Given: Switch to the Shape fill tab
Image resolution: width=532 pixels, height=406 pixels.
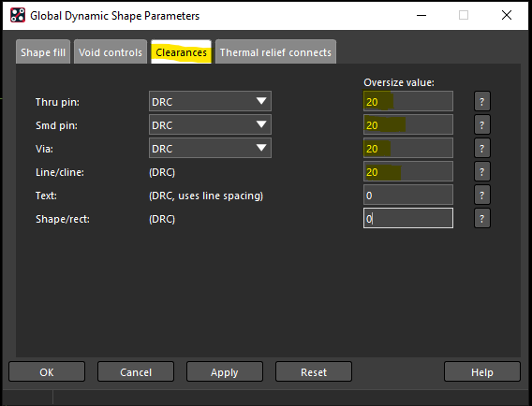Looking at the screenshot, I should [x=43, y=52].
